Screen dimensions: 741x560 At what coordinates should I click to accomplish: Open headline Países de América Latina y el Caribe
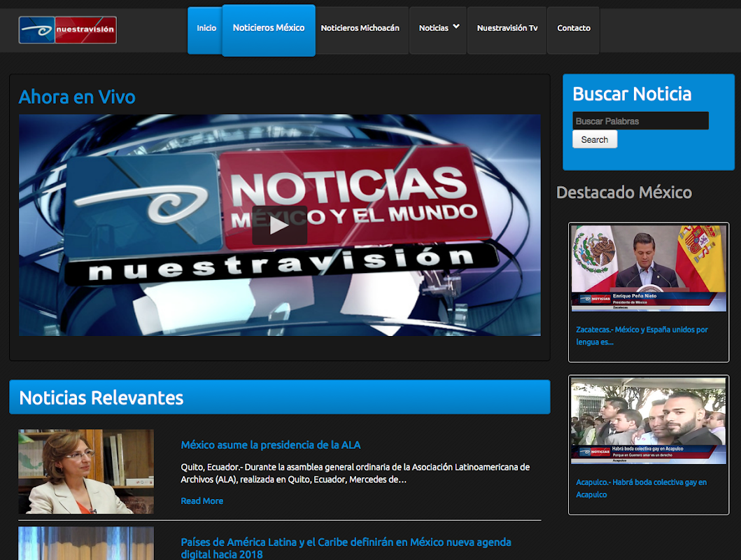coord(346,547)
